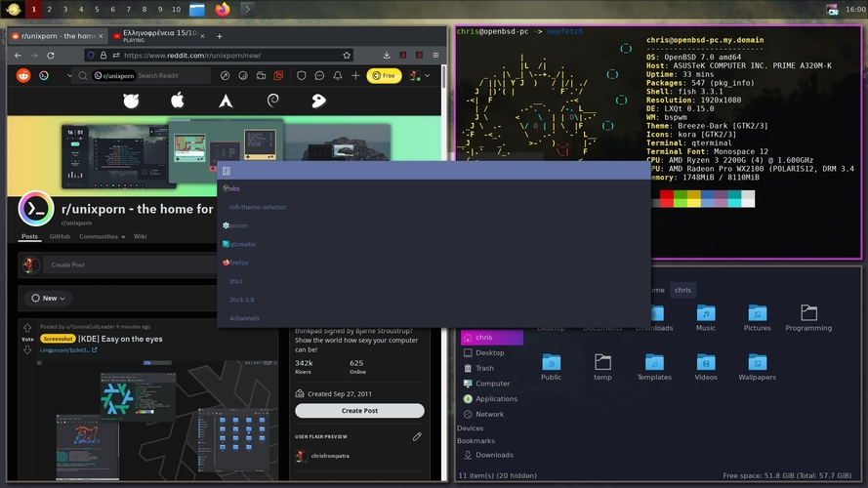Open the imgur link of KDE post
This screenshot has height=488, width=868.
[68, 350]
